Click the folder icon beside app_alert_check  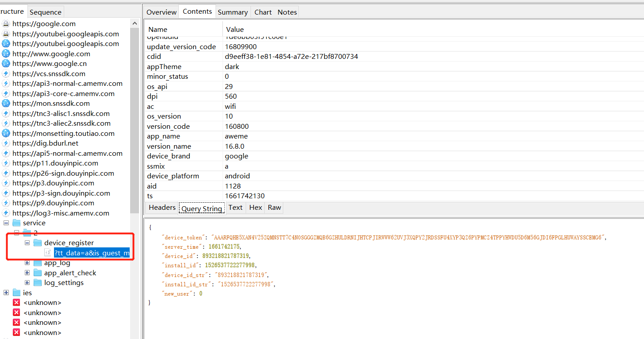[x=38, y=273]
